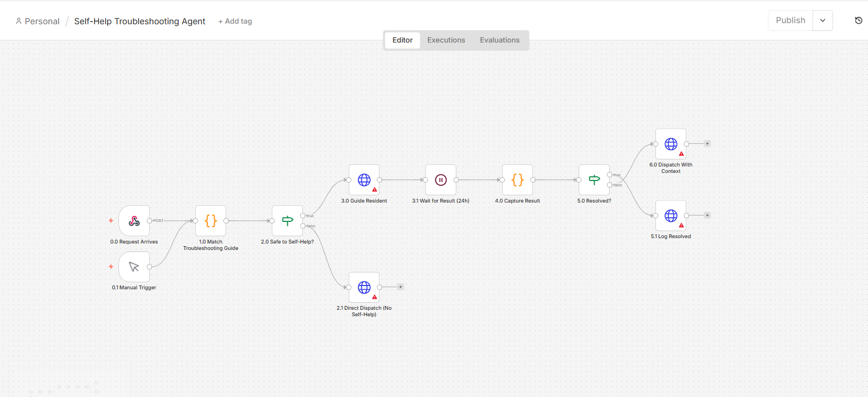Open the 0.0 Request Arrives webhook node

point(134,221)
